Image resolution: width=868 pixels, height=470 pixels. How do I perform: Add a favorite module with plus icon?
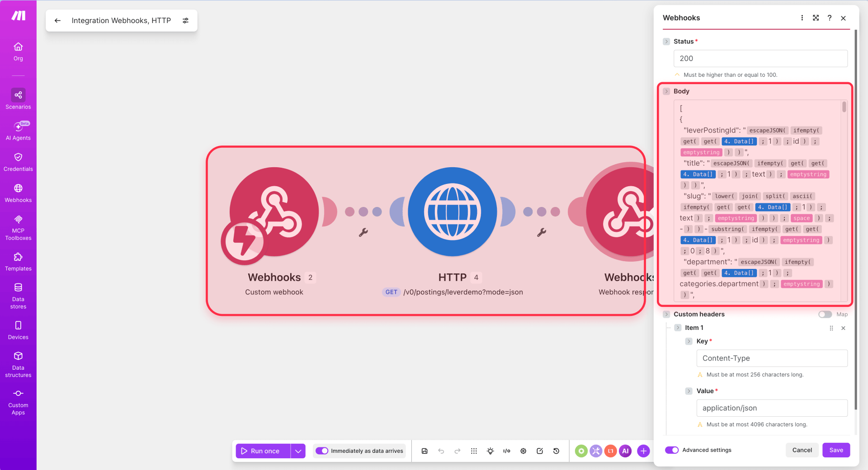(643, 451)
